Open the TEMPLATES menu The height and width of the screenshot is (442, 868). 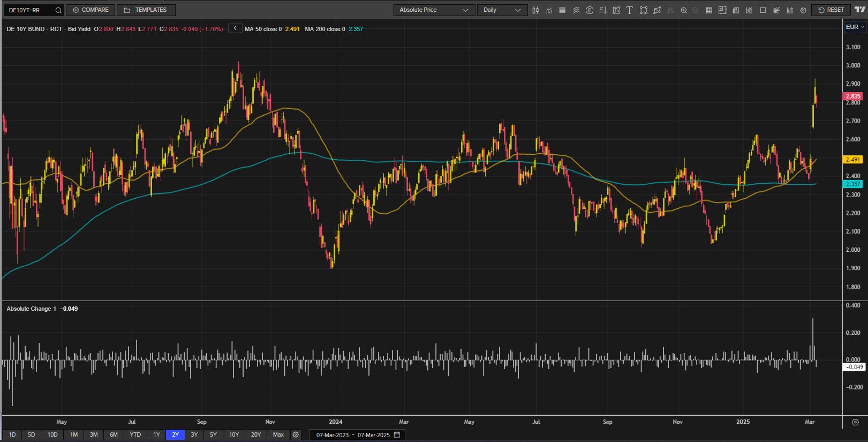click(x=146, y=10)
